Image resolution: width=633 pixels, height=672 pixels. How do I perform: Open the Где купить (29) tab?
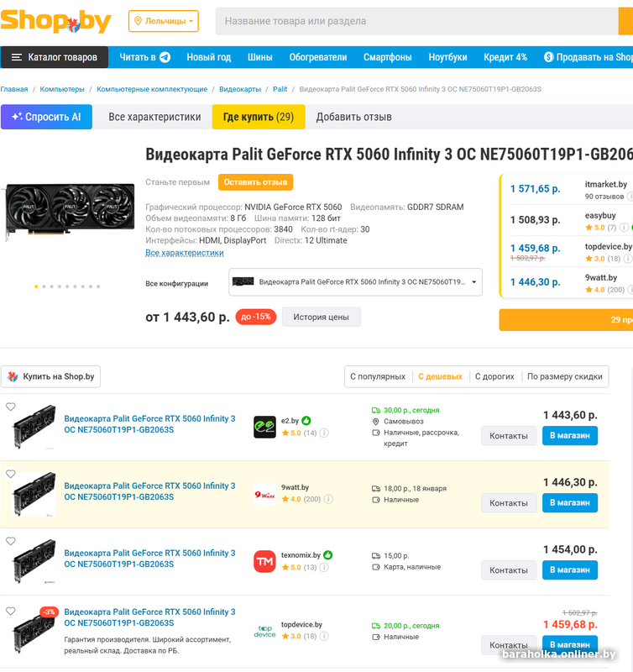[x=259, y=117]
